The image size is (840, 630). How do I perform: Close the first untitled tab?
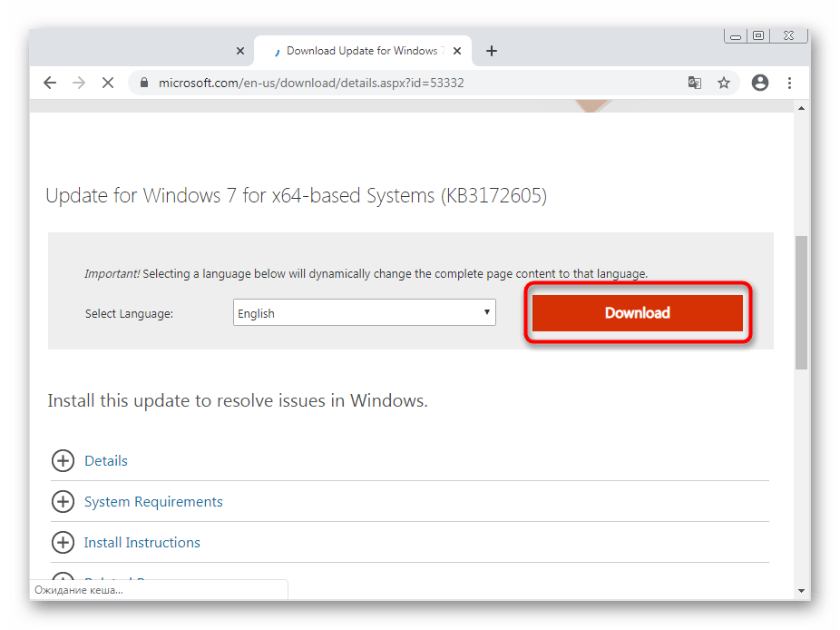(240, 51)
